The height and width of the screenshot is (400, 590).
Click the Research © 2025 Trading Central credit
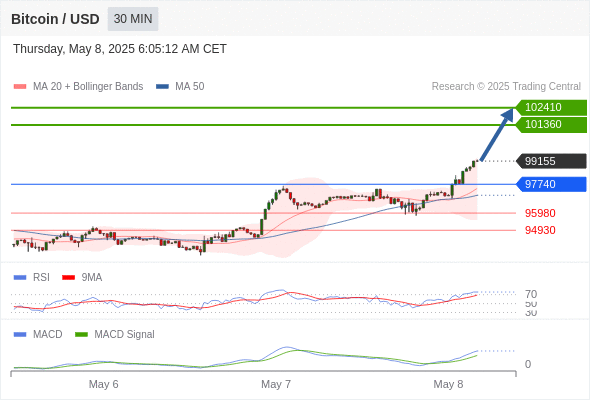506,87
